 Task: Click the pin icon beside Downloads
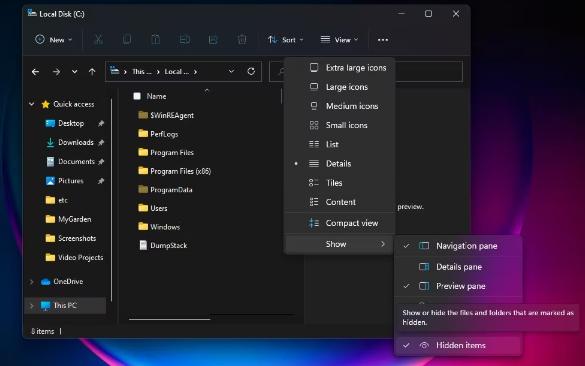click(x=101, y=143)
